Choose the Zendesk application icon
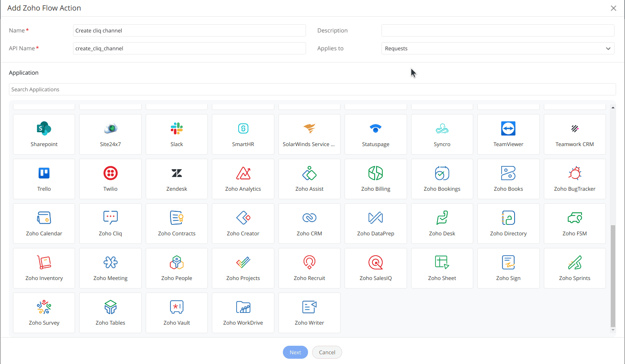The width and height of the screenshot is (625, 364). pos(177,179)
